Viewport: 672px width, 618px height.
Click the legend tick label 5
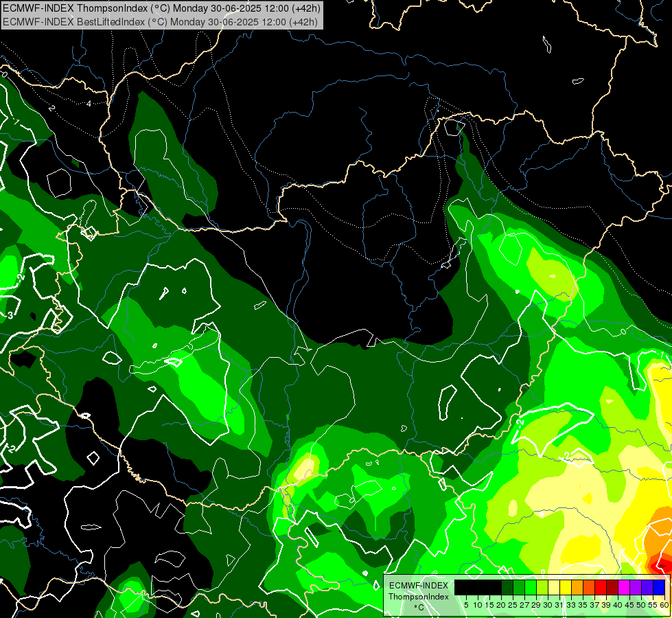466,605
